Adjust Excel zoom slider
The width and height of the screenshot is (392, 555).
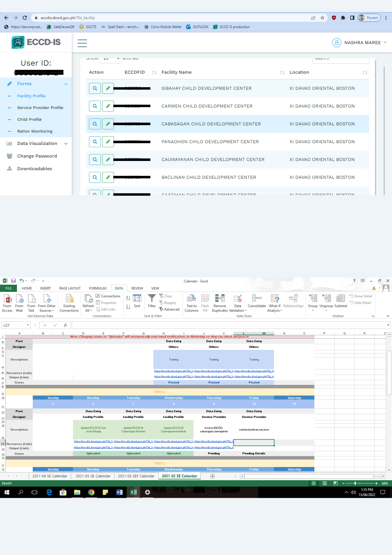click(355, 483)
